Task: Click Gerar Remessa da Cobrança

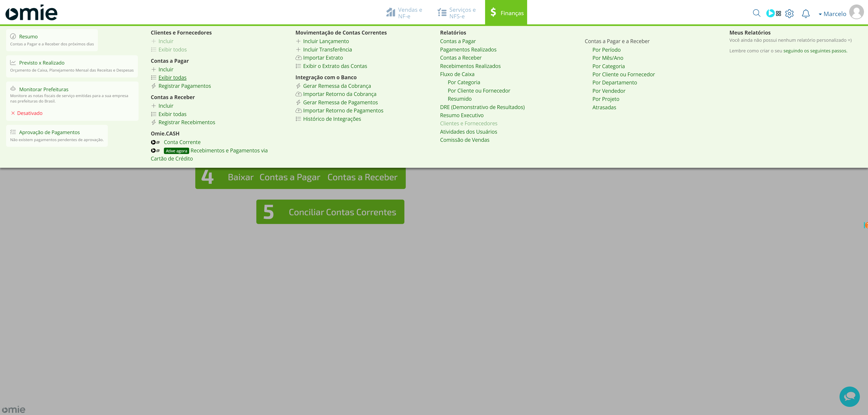Action: point(337,86)
